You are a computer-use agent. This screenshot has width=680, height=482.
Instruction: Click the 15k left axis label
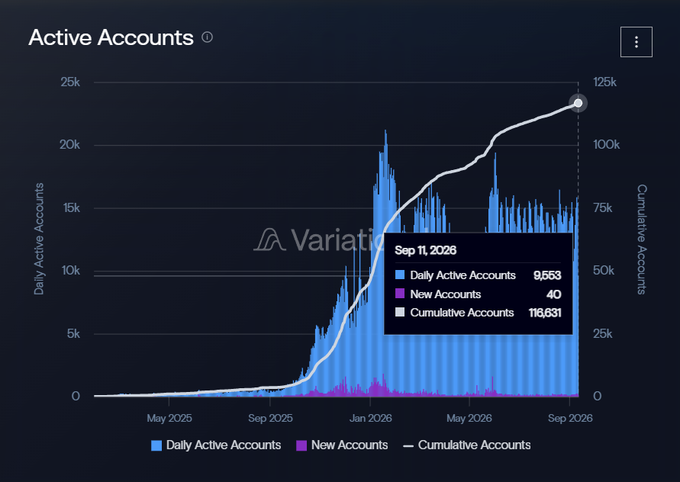[x=72, y=208]
